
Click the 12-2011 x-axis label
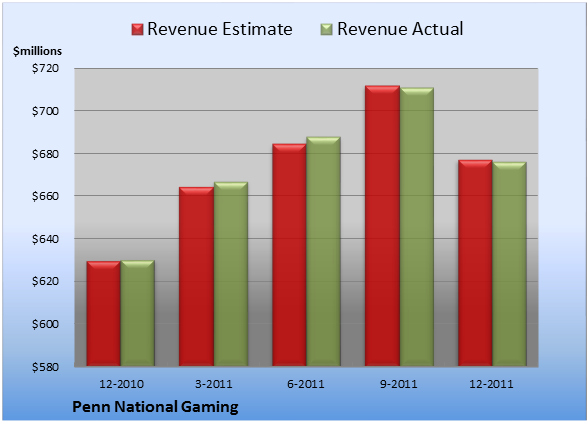(491, 384)
